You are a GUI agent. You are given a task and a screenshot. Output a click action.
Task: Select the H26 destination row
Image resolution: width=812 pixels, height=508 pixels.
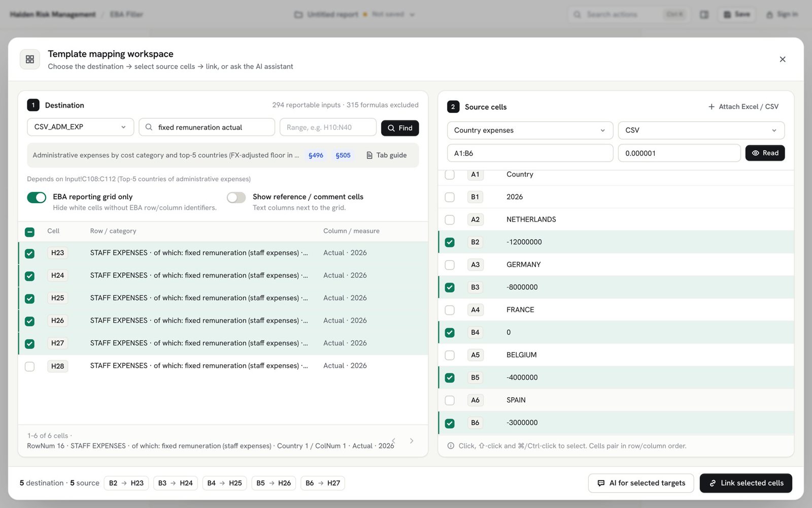[x=223, y=321]
